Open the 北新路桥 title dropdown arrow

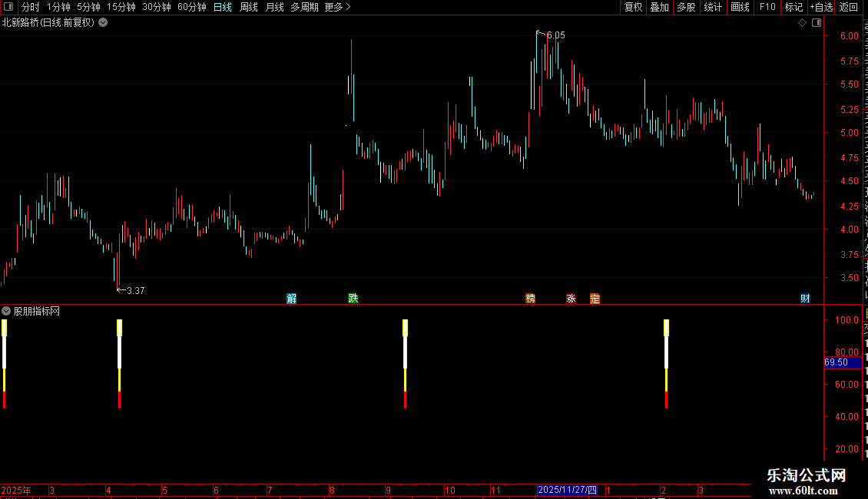(x=103, y=23)
